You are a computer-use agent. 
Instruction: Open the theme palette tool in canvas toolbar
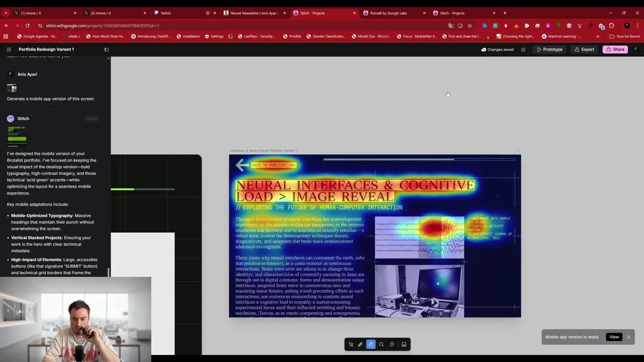392,344
